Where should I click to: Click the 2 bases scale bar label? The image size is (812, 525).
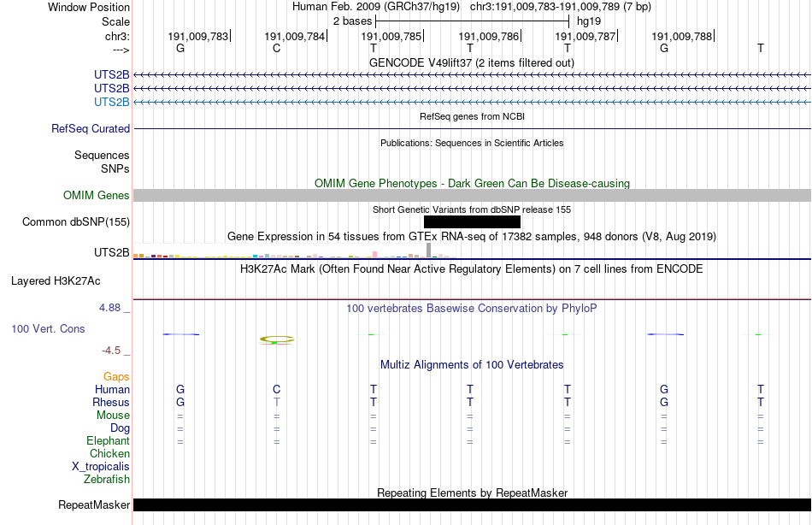click(352, 21)
